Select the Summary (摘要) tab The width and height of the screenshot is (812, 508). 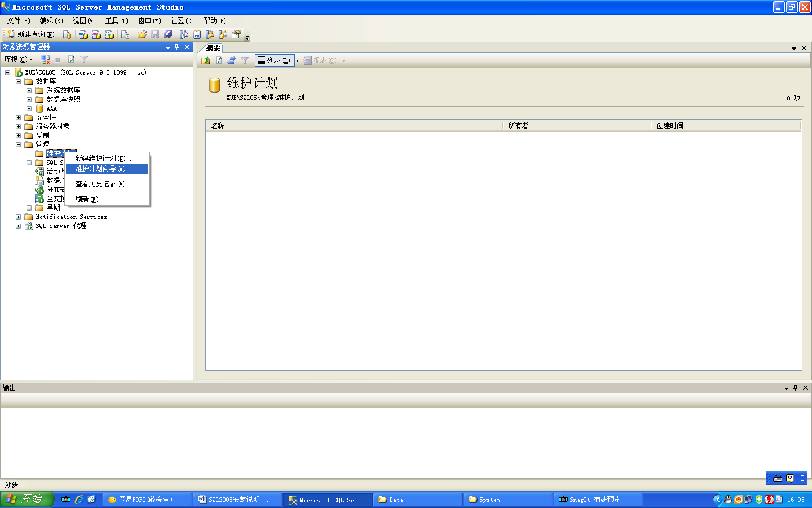coord(213,48)
